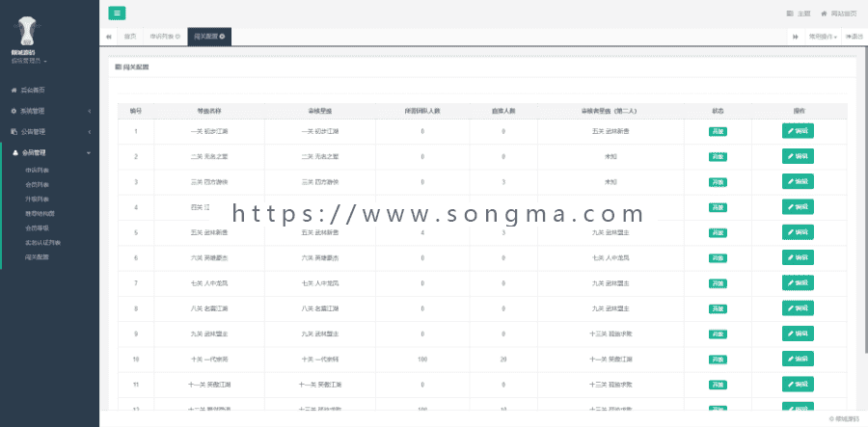Click the copyright text in the footer
Viewport: 868px width, 427px height.
pyautogui.click(x=845, y=418)
